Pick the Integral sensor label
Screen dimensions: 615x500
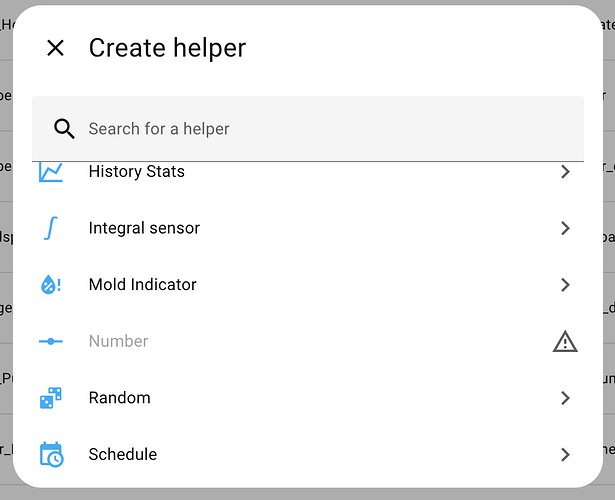click(x=144, y=228)
